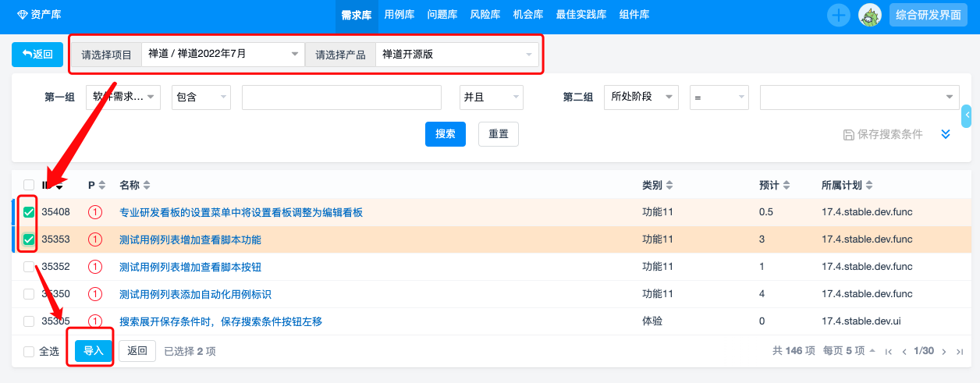The width and height of the screenshot is (980, 383).
Task: Sort by the 名称 column sort icon
Action: [147, 186]
